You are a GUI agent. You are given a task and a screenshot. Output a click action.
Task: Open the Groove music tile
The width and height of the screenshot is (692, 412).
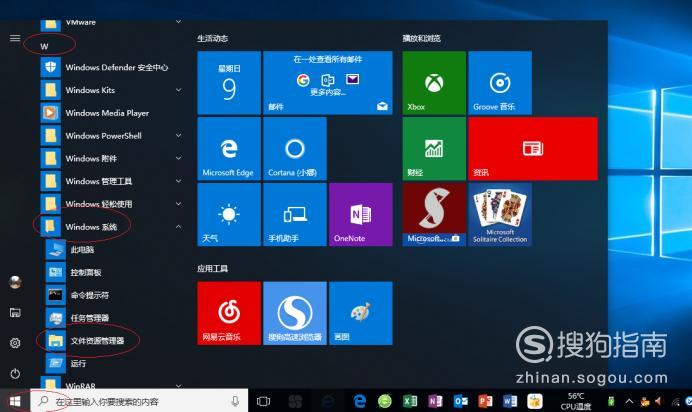point(500,83)
